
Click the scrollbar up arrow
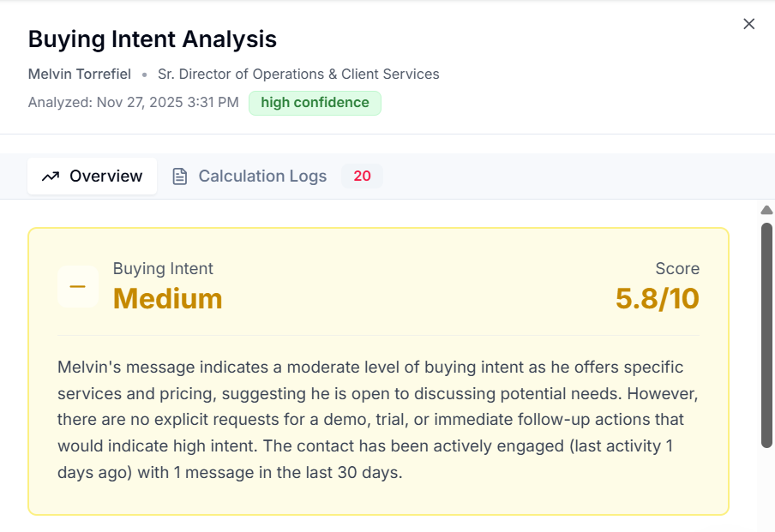pos(766,210)
